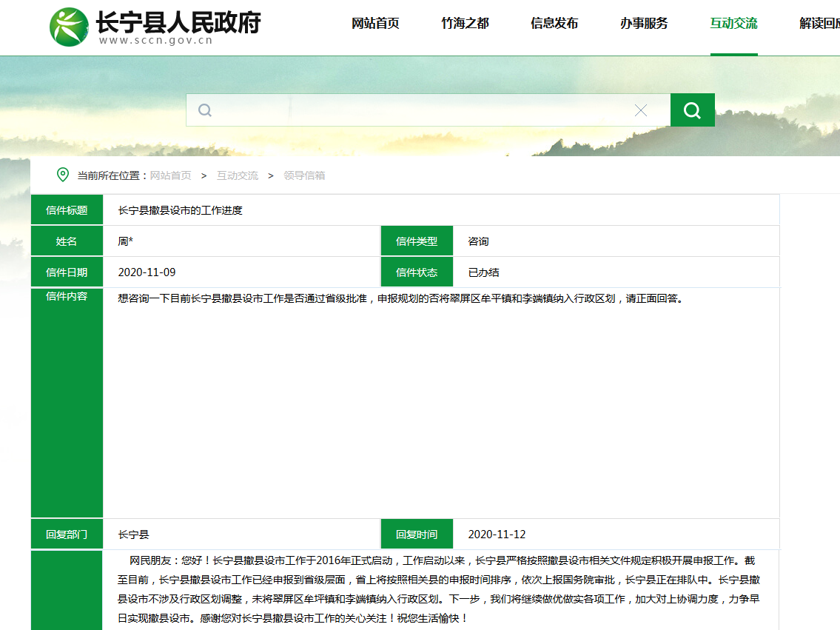Image resolution: width=840 pixels, height=630 pixels.
Task: Open the 竹海之都 navigation menu item
Action: (465, 24)
